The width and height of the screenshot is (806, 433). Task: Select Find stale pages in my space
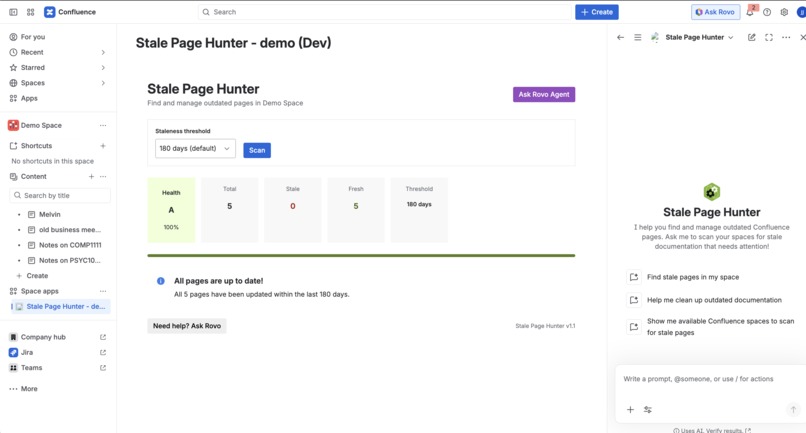click(692, 277)
